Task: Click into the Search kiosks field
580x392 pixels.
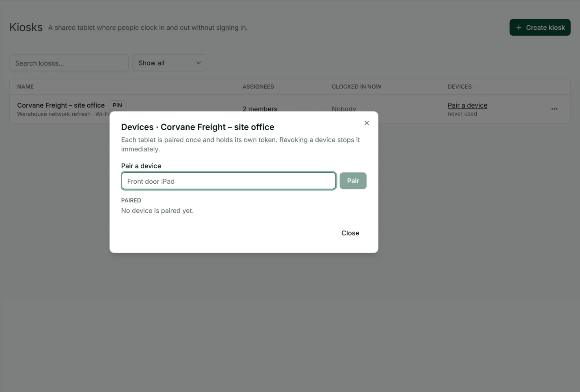Action: click(69, 63)
